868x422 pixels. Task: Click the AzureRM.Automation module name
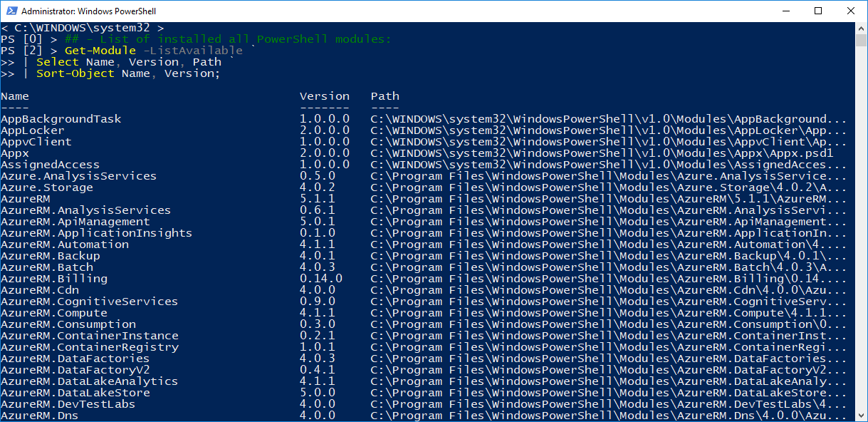(65, 245)
